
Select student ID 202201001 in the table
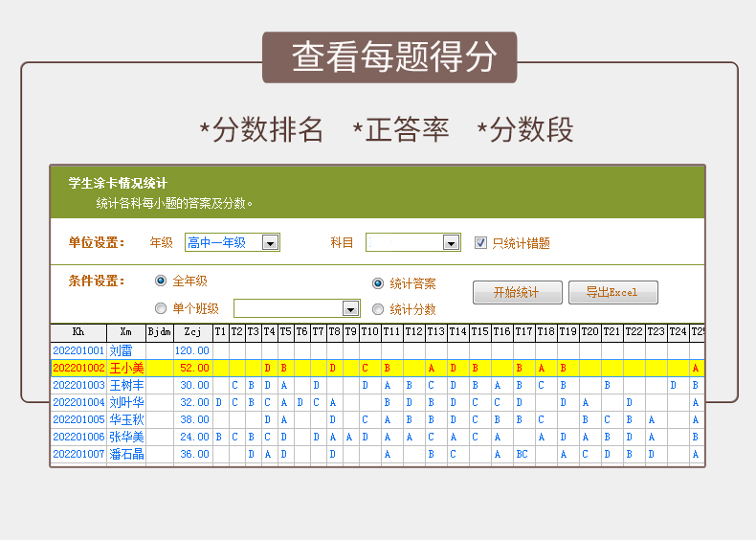tap(78, 350)
